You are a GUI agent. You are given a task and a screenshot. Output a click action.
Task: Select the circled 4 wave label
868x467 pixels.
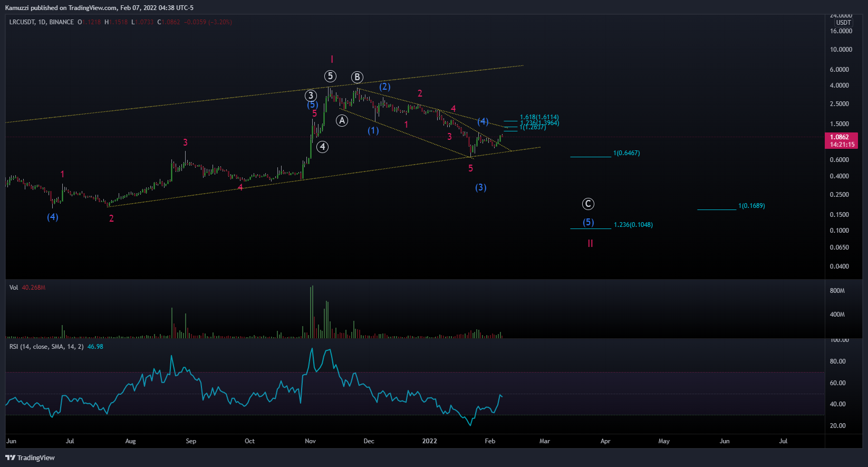[323, 147]
